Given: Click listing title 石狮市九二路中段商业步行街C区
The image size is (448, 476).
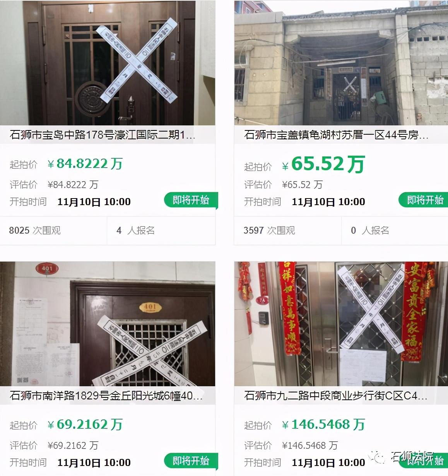Looking at the screenshot, I should pyautogui.click(x=336, y=396).
